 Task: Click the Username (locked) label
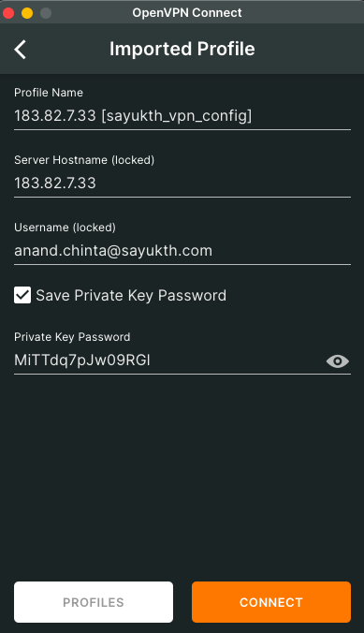point(65,228)
